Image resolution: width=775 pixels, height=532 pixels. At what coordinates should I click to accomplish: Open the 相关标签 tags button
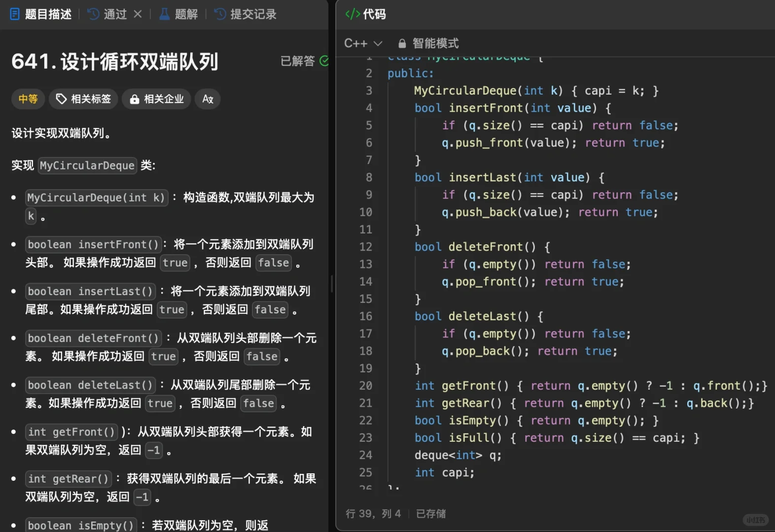click(x=83, y=99)
